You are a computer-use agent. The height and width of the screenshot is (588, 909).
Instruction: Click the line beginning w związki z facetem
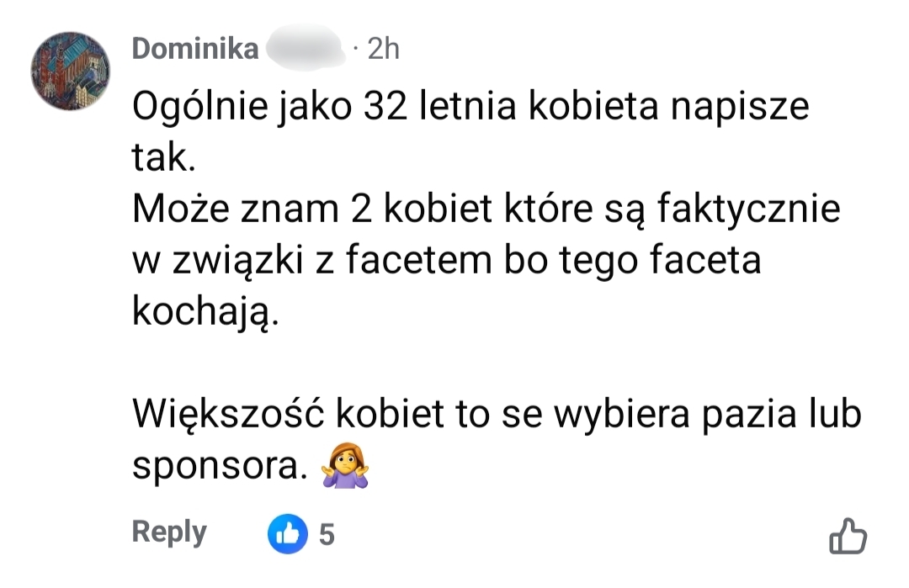[446, 261]
